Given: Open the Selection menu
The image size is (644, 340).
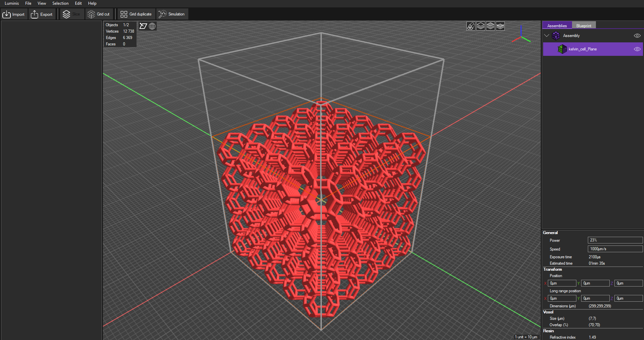Looking at the screenshot, I should (60, 3).
